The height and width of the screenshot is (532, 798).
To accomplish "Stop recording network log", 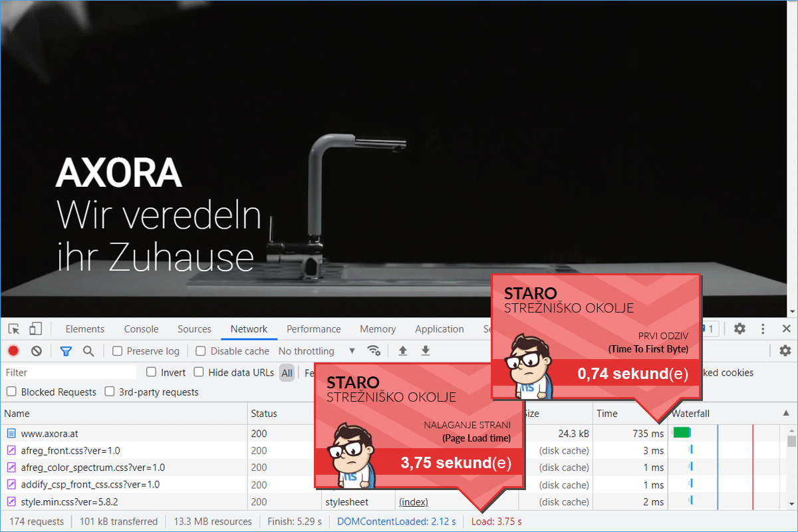I will pos(13,351).
